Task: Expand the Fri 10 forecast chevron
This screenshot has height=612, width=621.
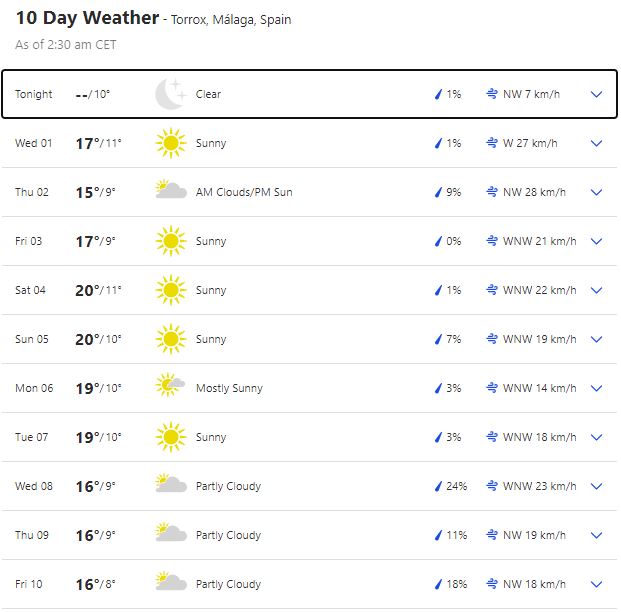Action: (x=597, y=584)
